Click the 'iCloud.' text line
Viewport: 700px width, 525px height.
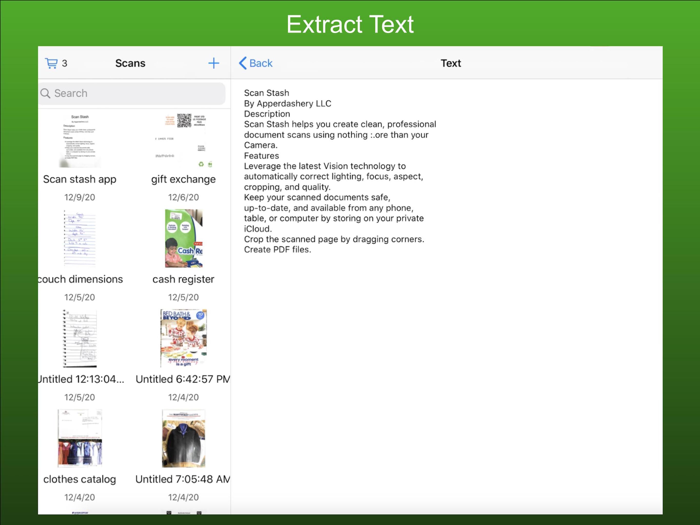[258, 229]
